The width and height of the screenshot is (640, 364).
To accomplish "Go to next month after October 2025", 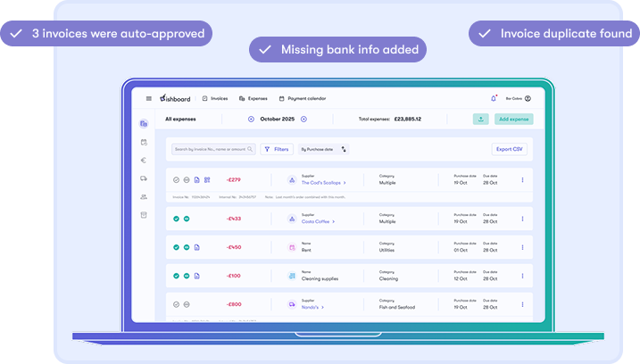I will pyautogui.click(x=303, y=119).
